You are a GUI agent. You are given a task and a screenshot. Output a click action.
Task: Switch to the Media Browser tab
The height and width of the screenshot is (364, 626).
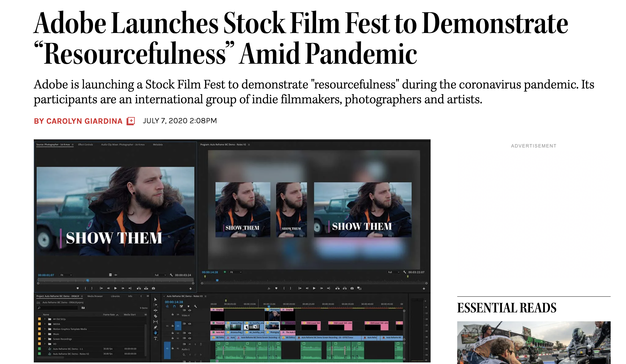coord(95,296)
